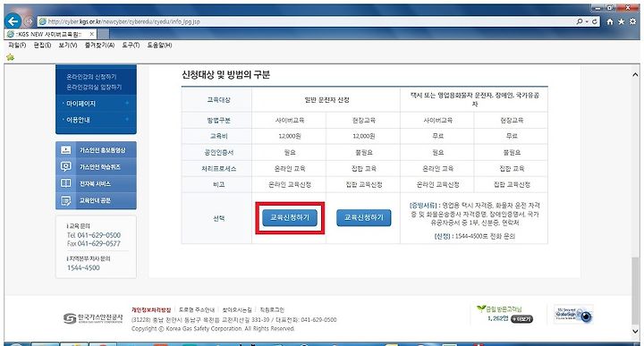
Task: Expand the plus next to 이용안내
Action: point(127,120)
